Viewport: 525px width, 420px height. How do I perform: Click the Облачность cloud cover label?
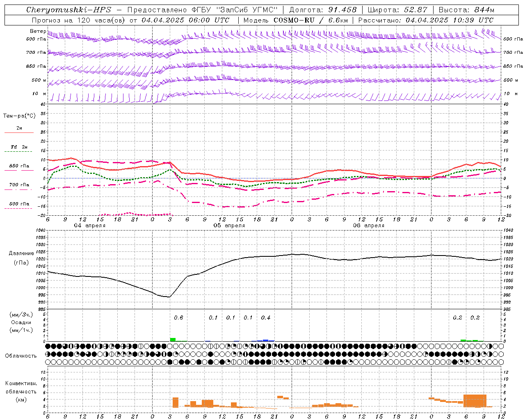21,356
